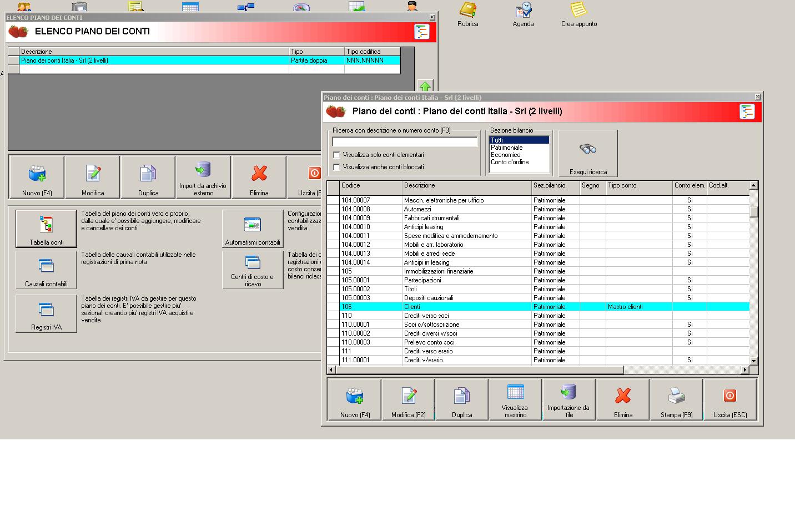Open the Agenda desktop icon
795x532 pixels.
point(523,14)
